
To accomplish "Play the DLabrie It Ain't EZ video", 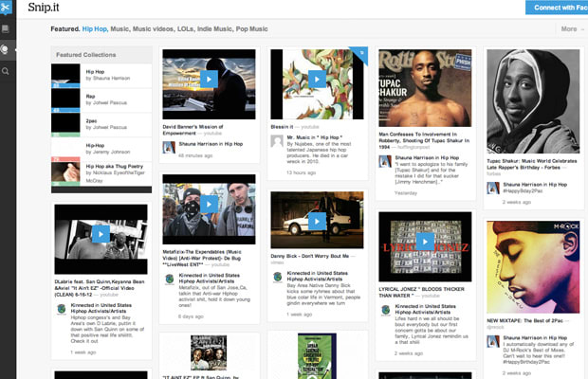I will coord(101,234).
